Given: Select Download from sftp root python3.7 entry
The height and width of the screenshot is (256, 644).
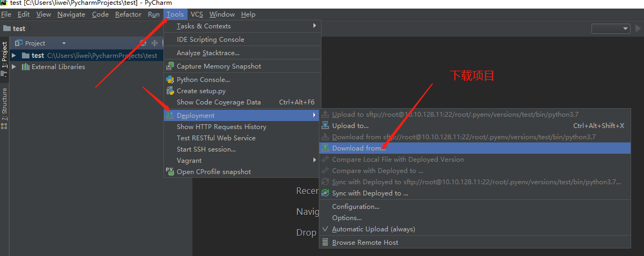Looking at the screenshot, I should [x=475, y=137].
